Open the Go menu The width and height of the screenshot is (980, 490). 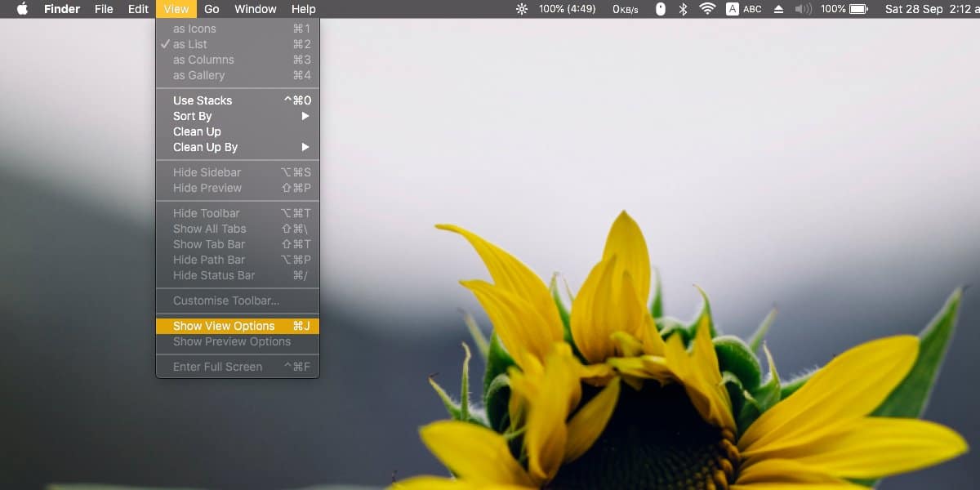[x=212, y=9]
